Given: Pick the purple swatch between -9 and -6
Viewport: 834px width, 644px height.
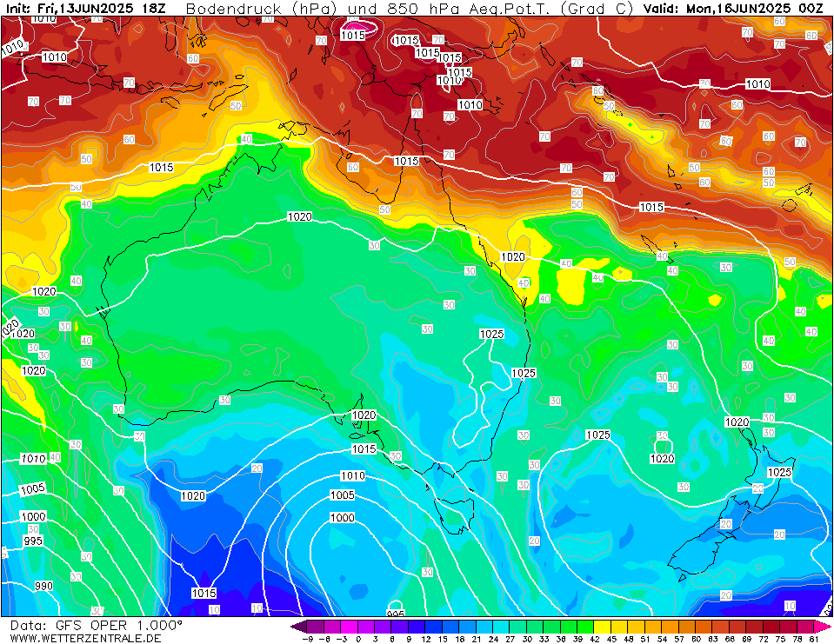Looking at the screenshot, I should pyautogui.click(x=316, y=626).
